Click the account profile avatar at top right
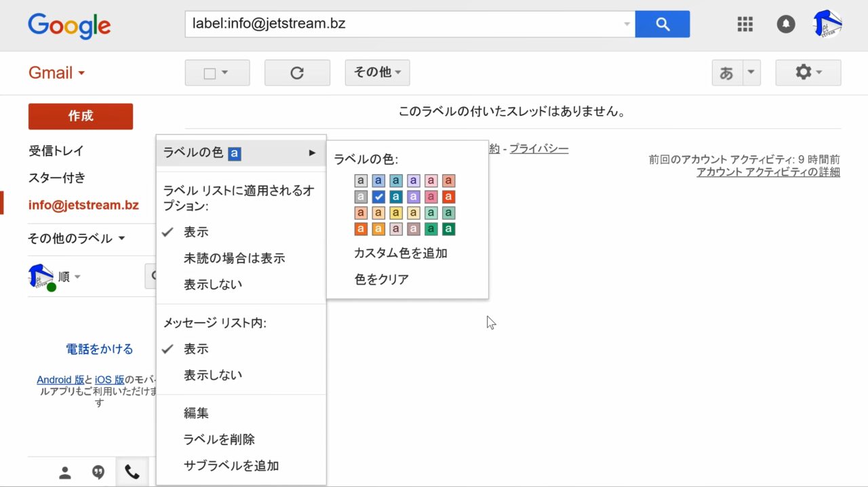The height and width of the screenshot is (487, 868). 827,24
